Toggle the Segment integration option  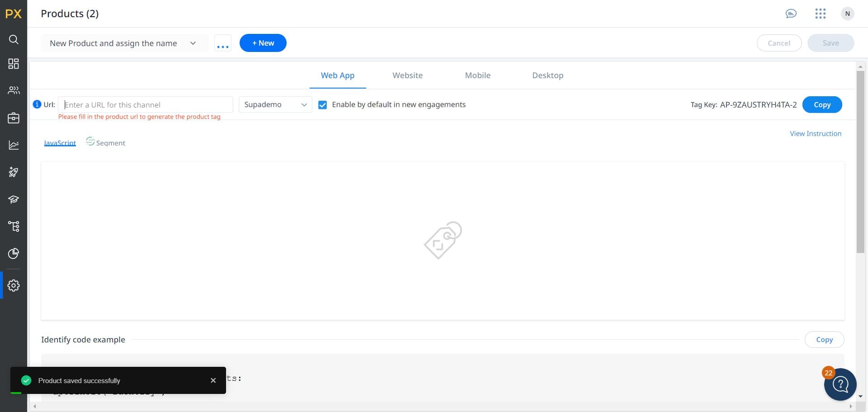click(x=105, y=142)
